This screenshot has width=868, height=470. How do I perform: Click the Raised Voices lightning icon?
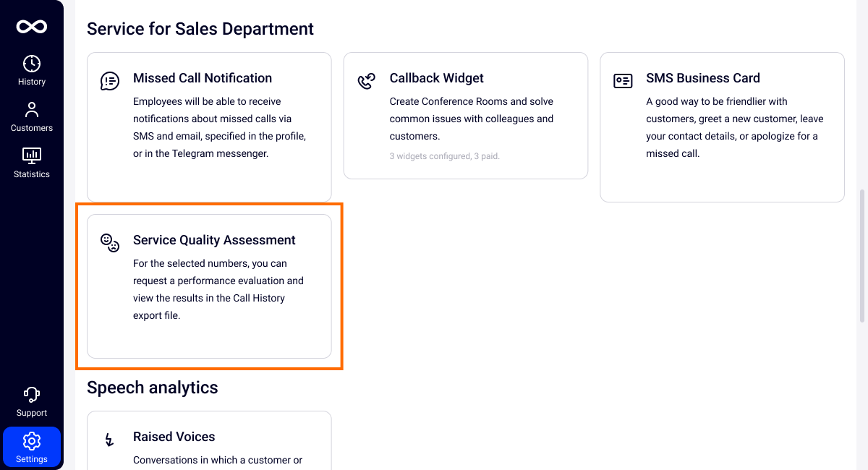tap(110, 440)
